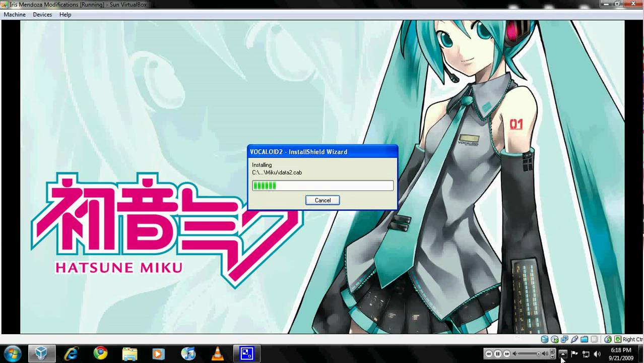
Task: Click the 'C:\...\Miku\data2.cab' path text
Action: pyautogui.click(x=277, y=172)
